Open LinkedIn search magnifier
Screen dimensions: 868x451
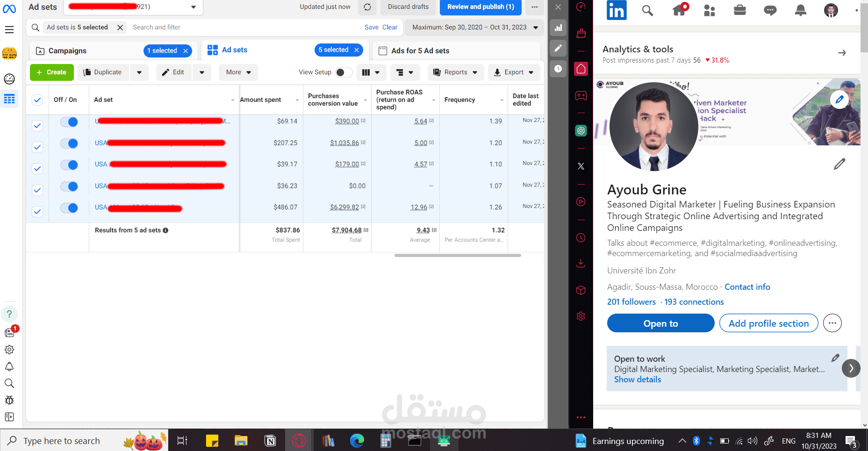[647, 10]
